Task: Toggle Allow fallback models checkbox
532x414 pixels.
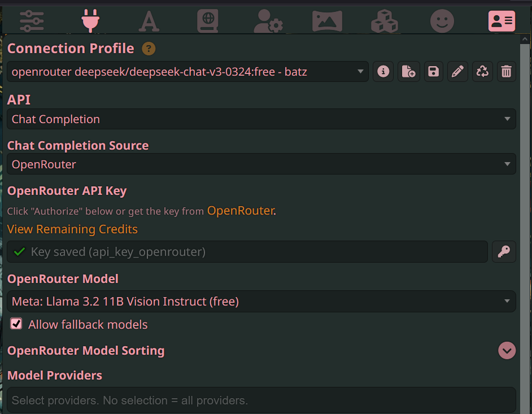Action: point(16,324)
